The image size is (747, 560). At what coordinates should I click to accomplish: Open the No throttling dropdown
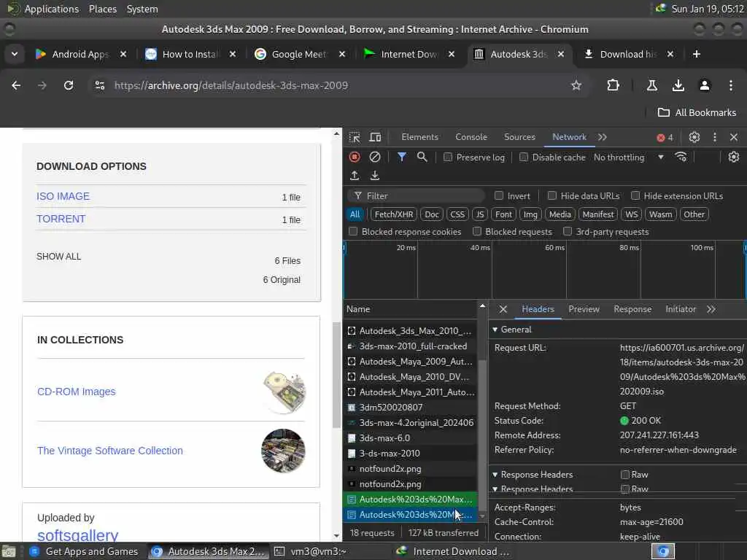click(629, 157)
